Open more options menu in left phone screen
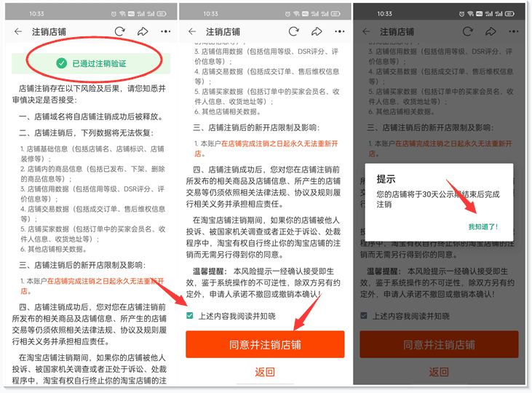 point(166,31)
